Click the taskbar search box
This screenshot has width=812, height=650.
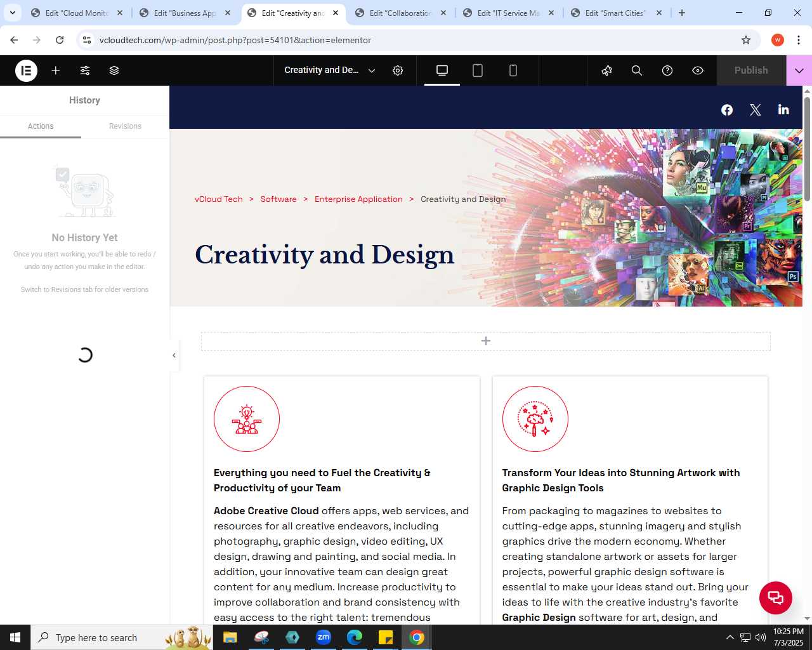click(x=121, y=637)
